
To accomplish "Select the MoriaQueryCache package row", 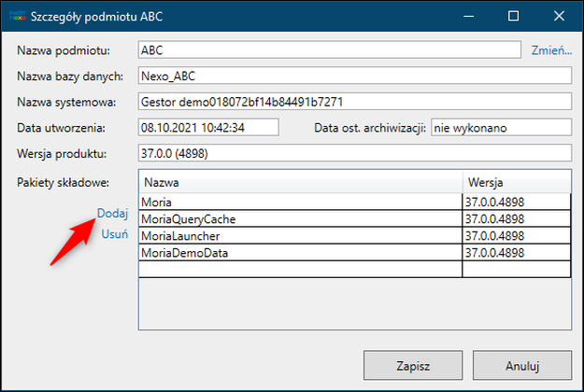I will tap(354, 218).
